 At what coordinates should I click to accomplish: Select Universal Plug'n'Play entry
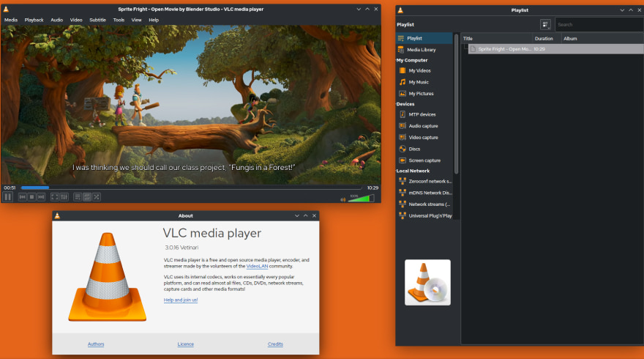(424, 216)
